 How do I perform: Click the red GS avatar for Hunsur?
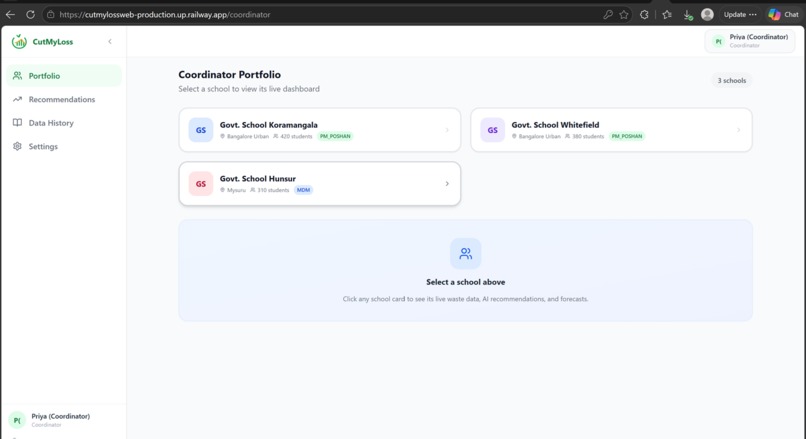tap(201, 184)
